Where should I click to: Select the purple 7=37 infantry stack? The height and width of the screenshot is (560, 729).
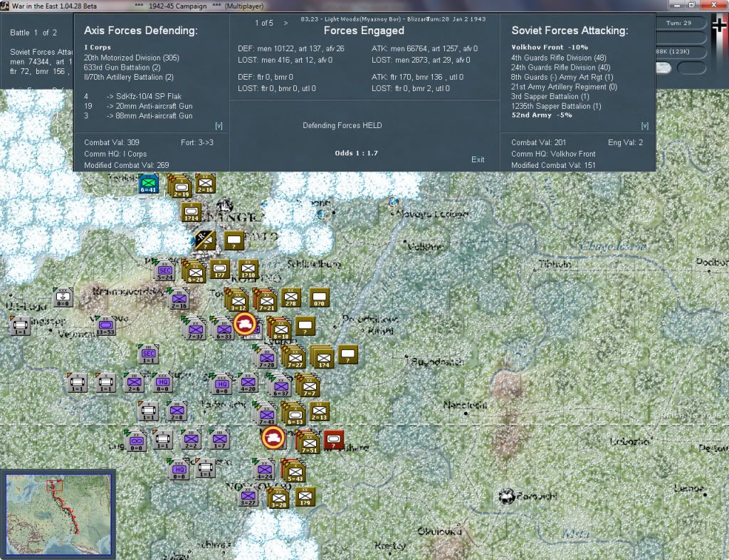pos(194,328)
